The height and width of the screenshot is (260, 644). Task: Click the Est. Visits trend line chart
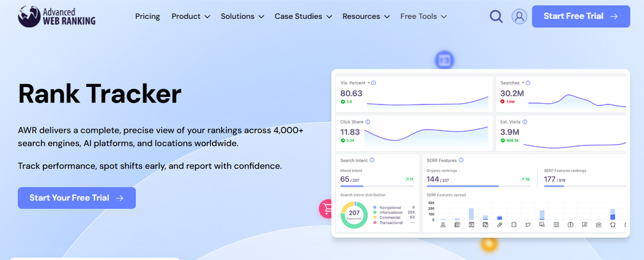pyautogui.click(x=575, y=144)
